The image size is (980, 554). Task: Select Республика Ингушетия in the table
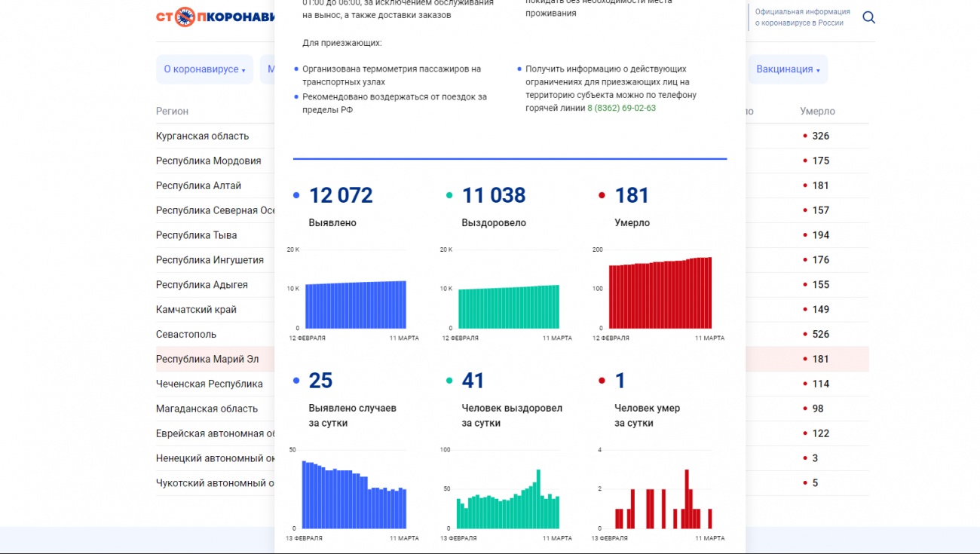tap(210, 260)
